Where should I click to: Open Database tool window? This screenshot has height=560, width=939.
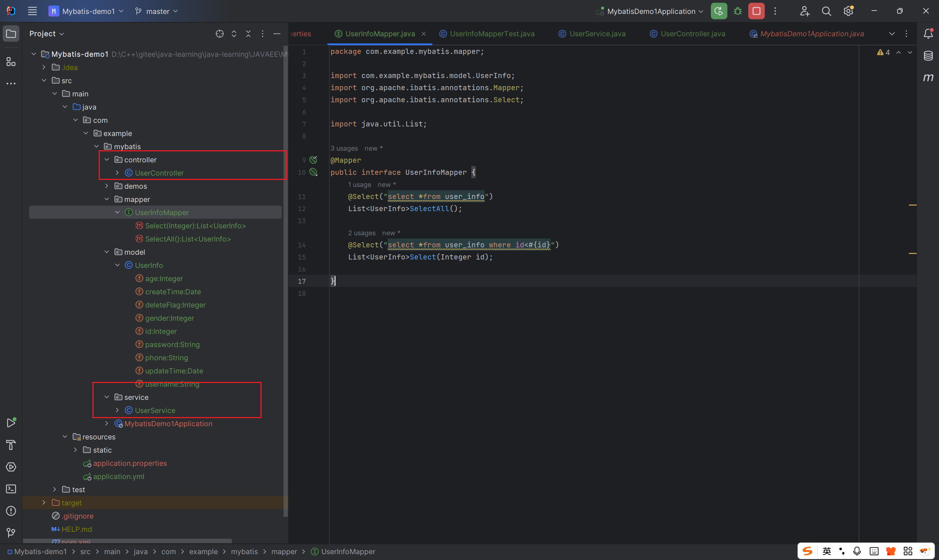[928, 56]
